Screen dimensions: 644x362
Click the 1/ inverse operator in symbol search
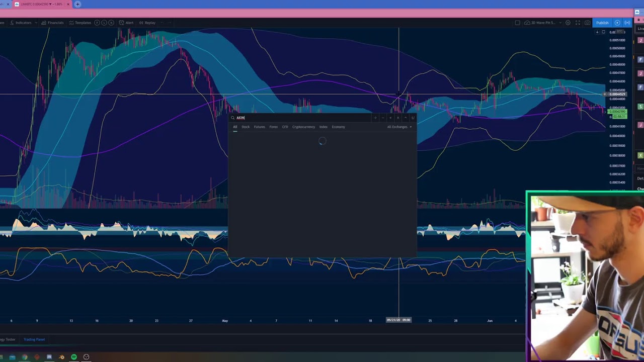413,118
